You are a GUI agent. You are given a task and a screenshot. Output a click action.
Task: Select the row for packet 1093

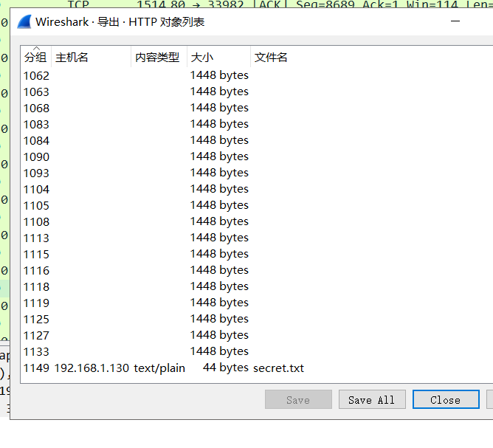257,173
